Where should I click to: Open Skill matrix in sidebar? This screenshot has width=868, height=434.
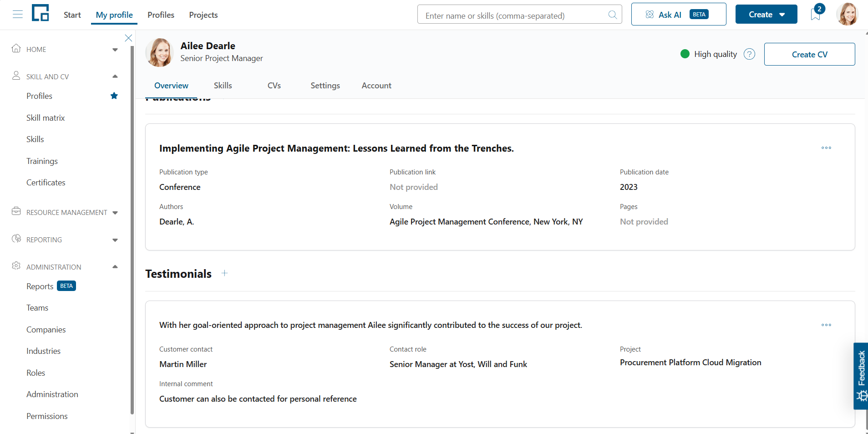click(x=46, y=118)
